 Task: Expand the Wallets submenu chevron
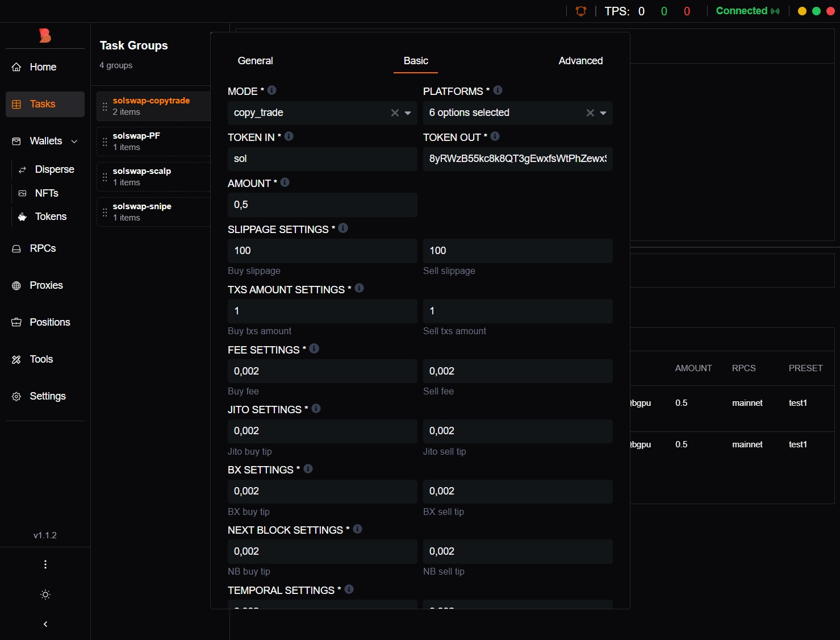point(74,142)
